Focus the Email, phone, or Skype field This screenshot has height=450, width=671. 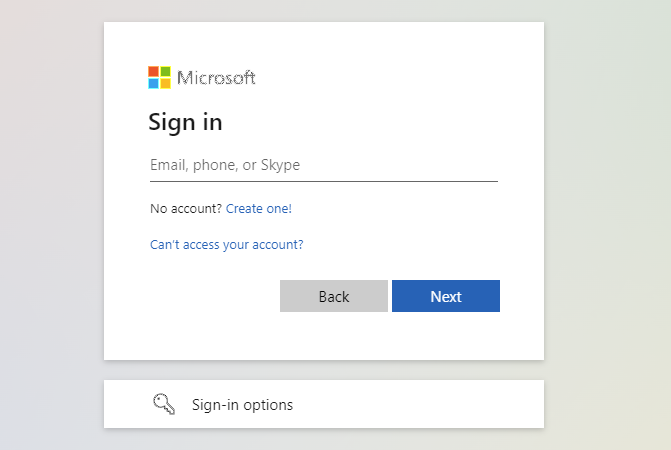[x=324, y=165]
